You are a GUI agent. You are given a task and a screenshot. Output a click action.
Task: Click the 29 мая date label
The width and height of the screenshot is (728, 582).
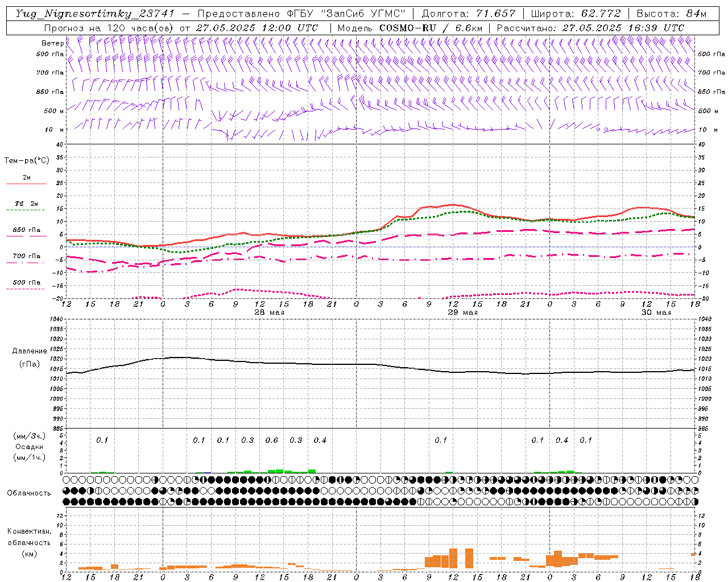(462, 313)
